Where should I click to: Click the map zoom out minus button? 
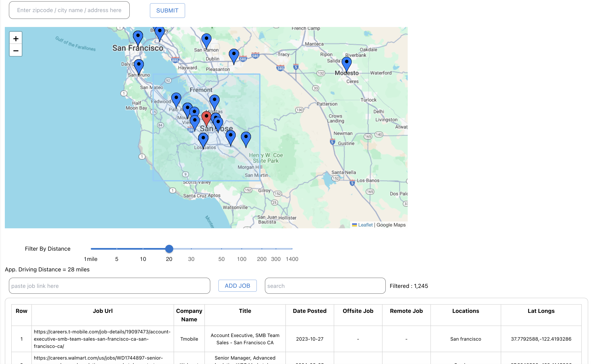point(16,51)
